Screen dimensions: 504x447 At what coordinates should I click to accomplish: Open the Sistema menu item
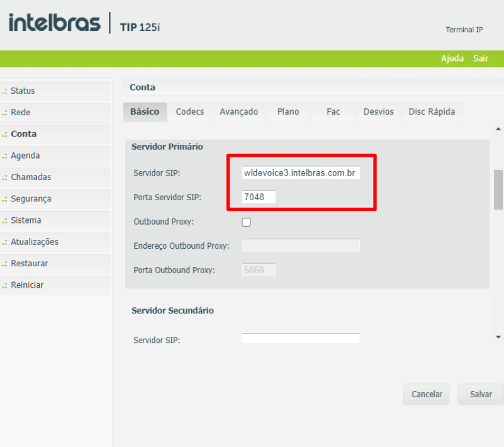click(55, 220)
